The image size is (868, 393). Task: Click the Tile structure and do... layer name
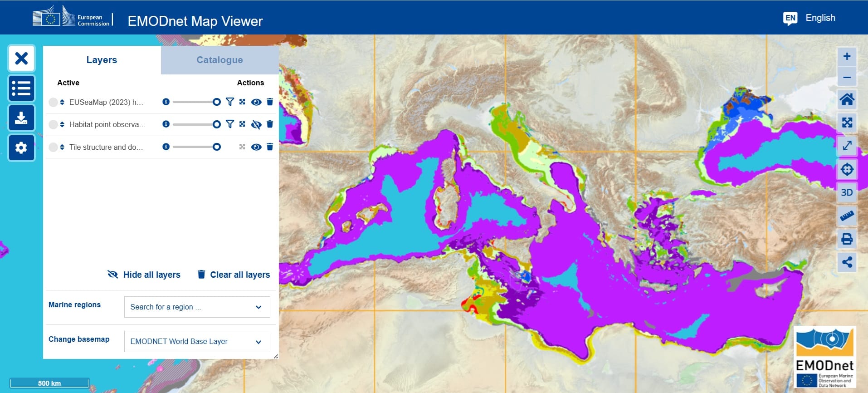106,147
